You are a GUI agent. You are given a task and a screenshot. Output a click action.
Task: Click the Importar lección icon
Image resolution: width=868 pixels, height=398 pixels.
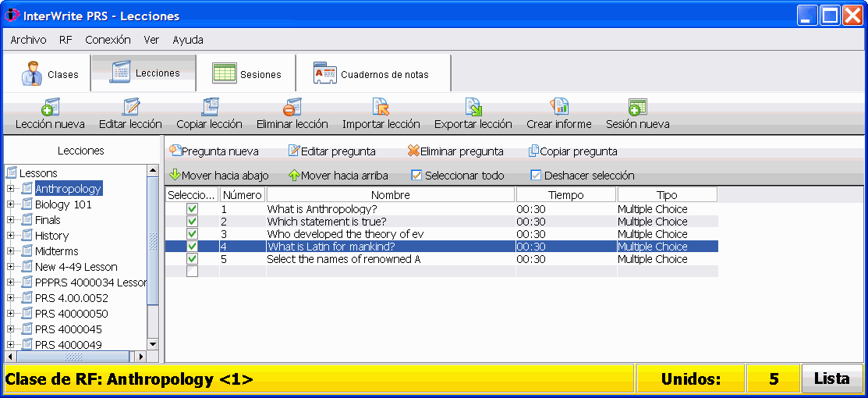pos(381,106)
